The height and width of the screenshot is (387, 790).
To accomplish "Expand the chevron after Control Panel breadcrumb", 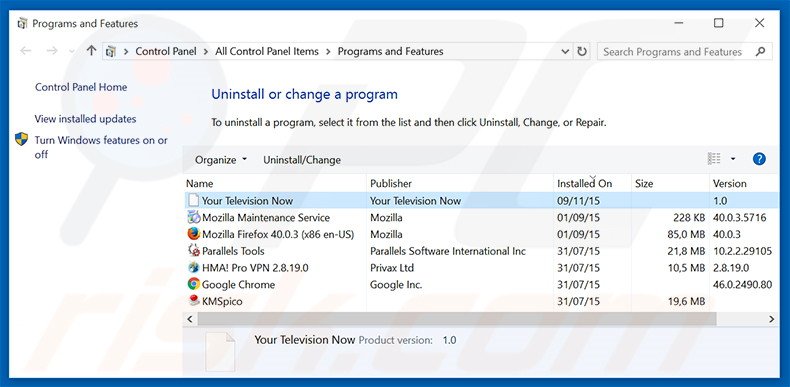I will coord(206,51).
